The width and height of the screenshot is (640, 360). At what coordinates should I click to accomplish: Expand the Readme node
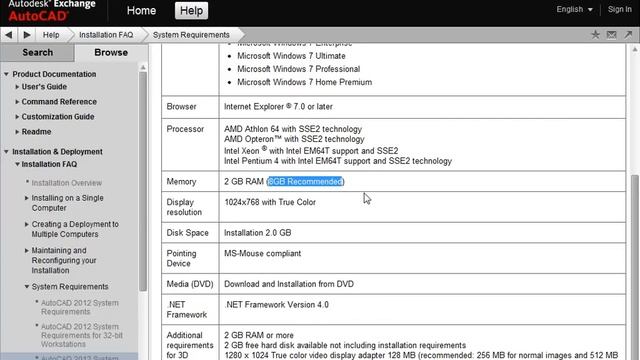(17, 132)
